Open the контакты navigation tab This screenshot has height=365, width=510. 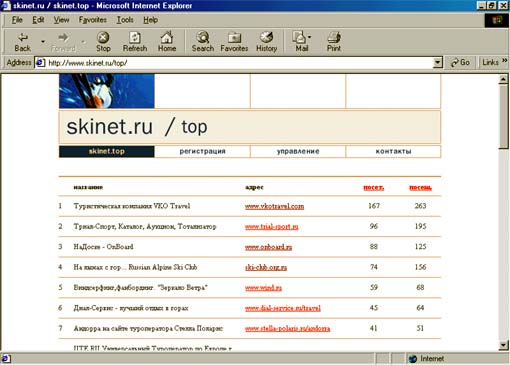[393, 151]
